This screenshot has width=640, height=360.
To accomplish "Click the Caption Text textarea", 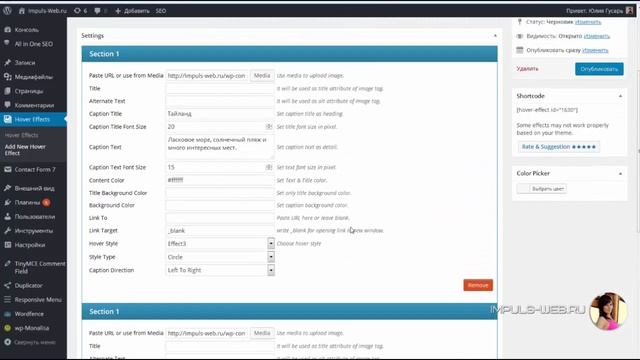I will (220, 147).
